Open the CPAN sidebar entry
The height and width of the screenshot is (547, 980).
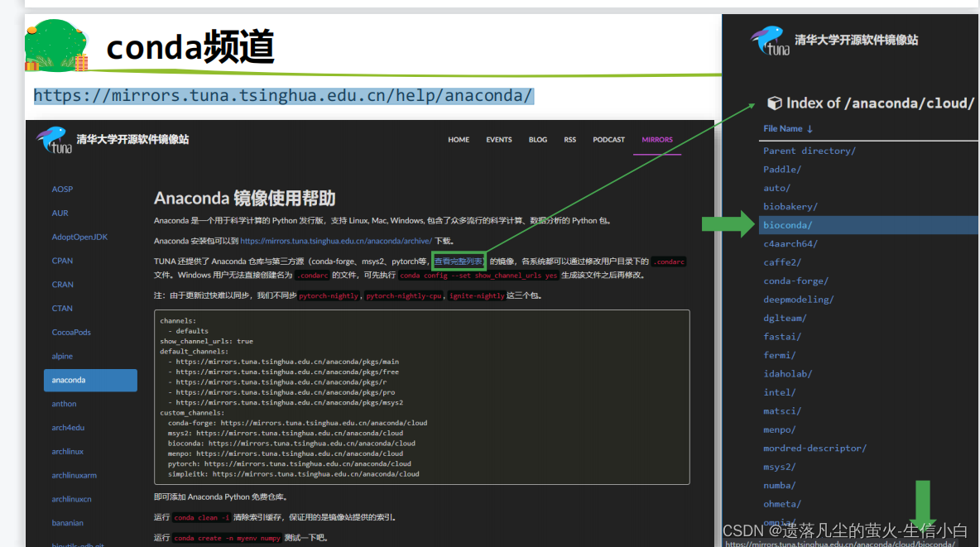tap(62, 261)
